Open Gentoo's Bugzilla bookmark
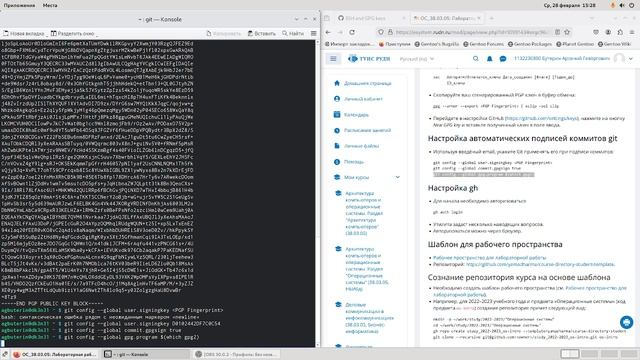This screenshot has width=640, height=360. coord(436,44)
